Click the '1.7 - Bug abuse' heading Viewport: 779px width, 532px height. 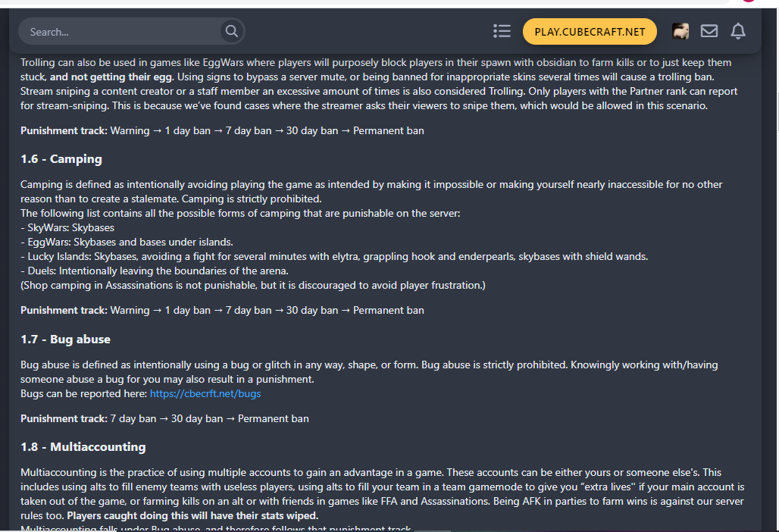(66, 340)
